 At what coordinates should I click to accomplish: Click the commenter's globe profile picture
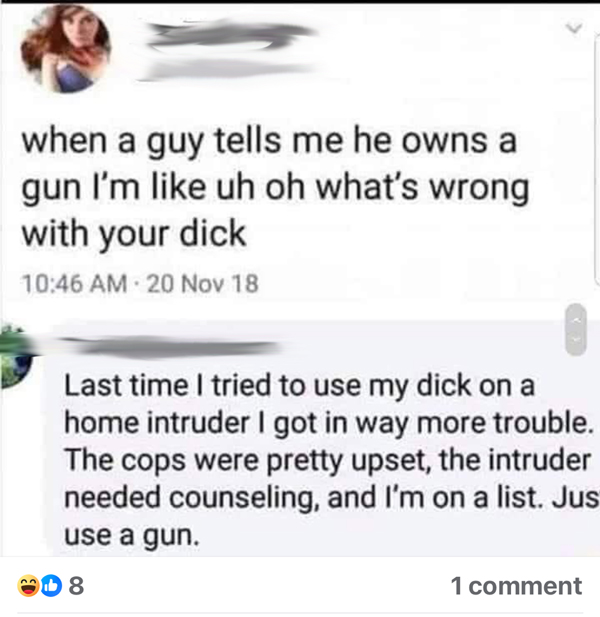click(16, 356)
